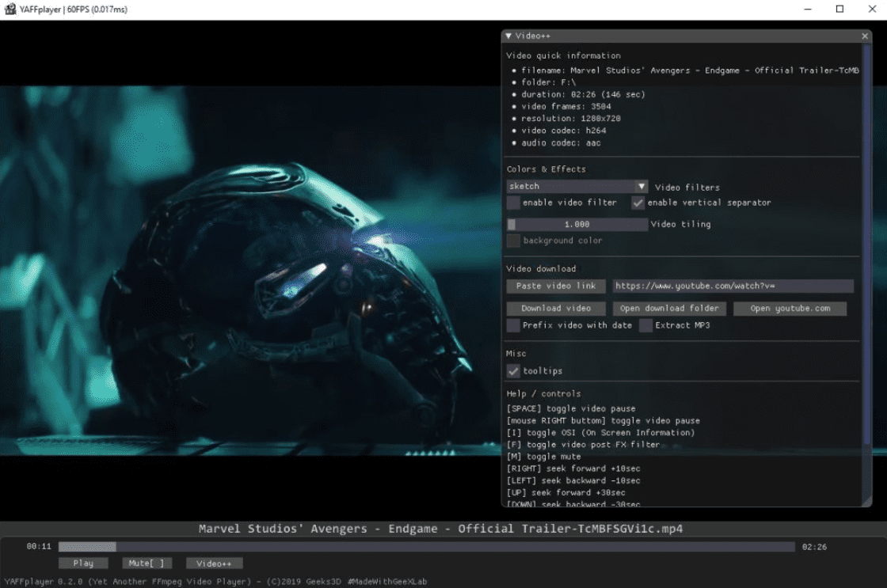Click the YAFFplayer app icon in title bar
The width and height of the screenshot is (887, 588).
(x=10, y=9)
